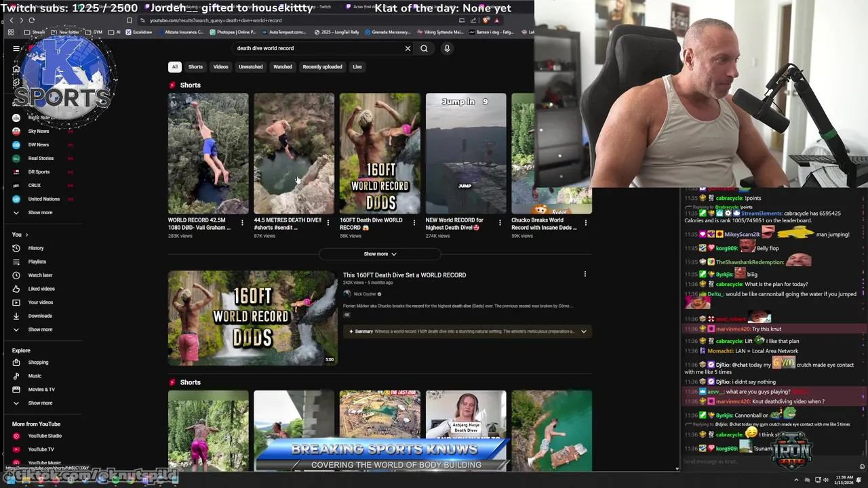Open options menu for 44.5 METRES DEATH DIVE short
The width and height of the screenshot is (868, 488).
click(x=328, y=222)
